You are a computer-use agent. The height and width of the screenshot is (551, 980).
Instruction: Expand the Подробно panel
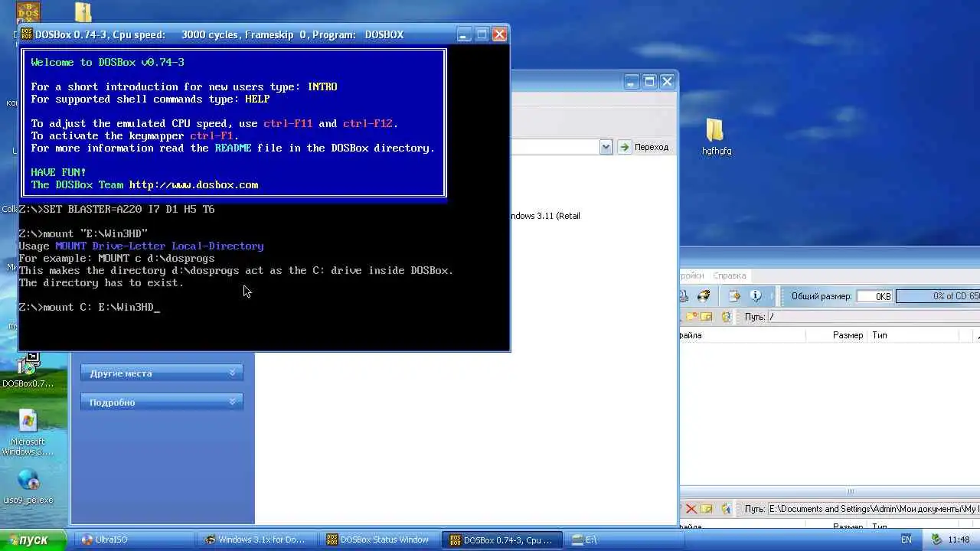click(x=162, y=403)
